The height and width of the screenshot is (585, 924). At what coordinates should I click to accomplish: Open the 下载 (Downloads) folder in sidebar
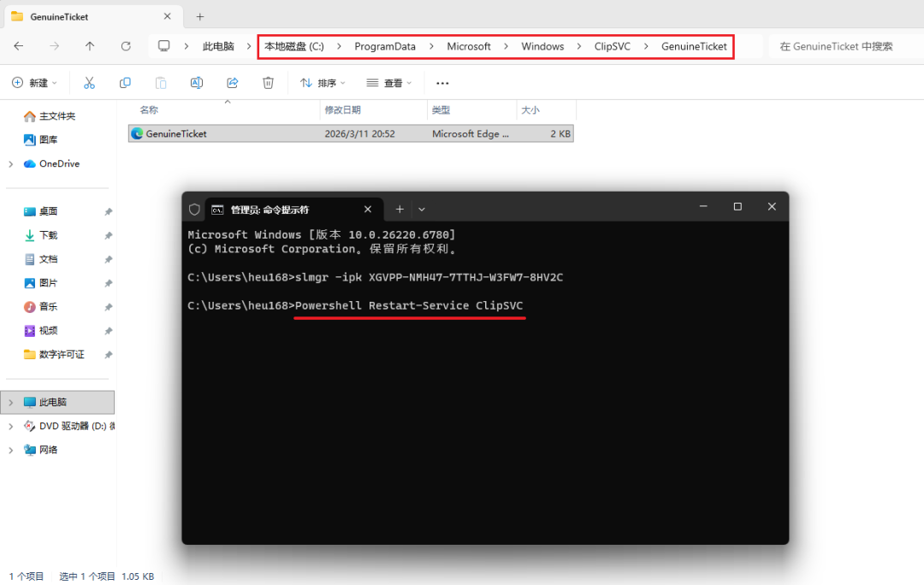coord(50,235)
